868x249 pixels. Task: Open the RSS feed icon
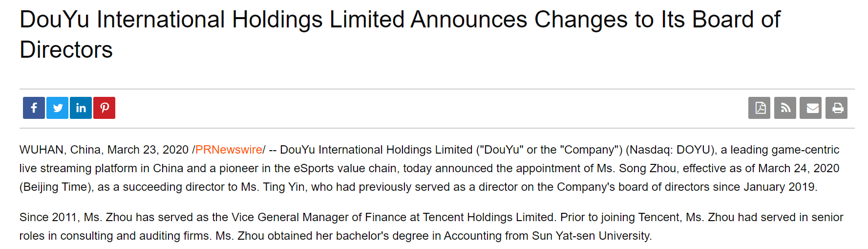[785, 108]
